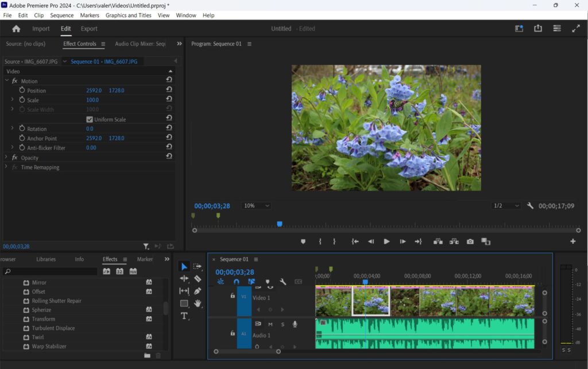The image size is (588, 369).
Task: Export frame using the camera icon
Action: tap(470, 242)
